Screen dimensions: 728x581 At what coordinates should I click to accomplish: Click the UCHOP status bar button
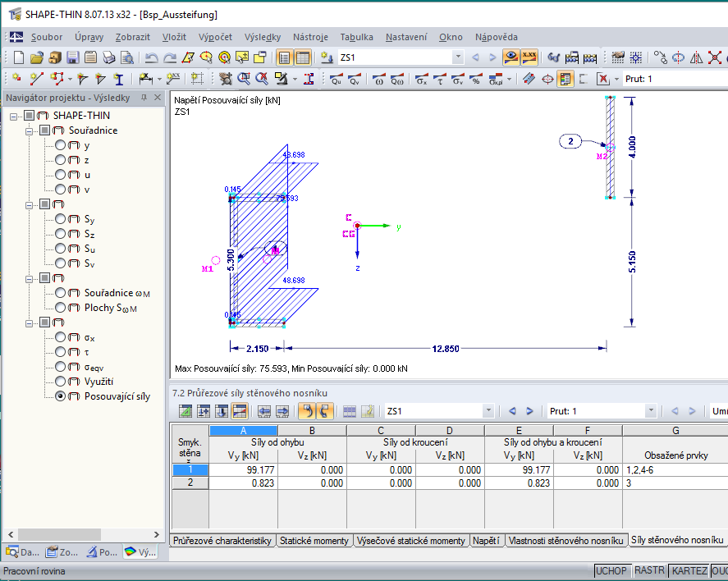pos(611,571)
